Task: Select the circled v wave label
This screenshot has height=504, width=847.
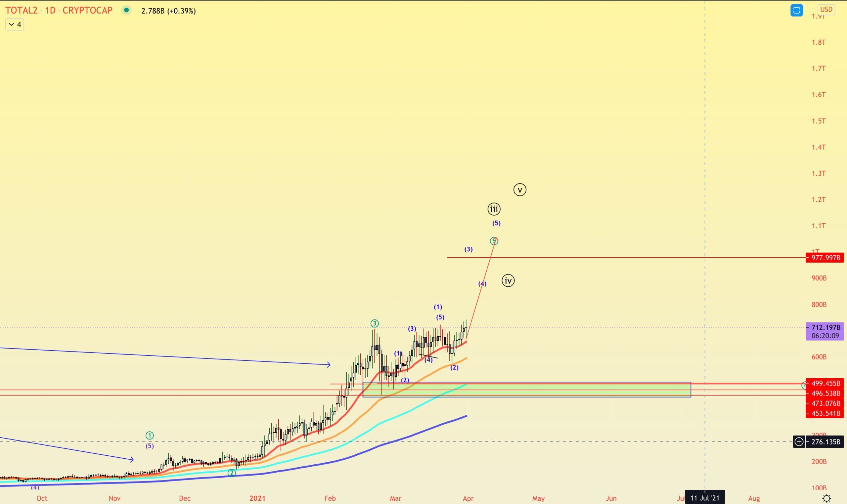Action: click(x=520, y=190)
